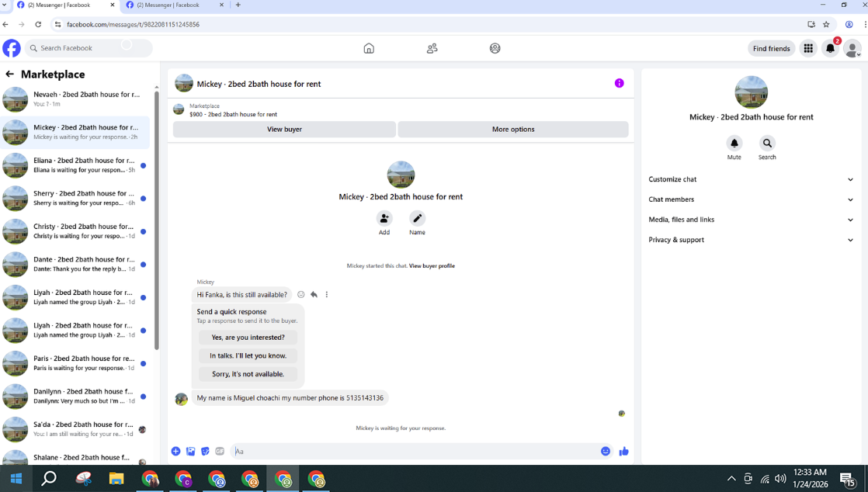Search in conversation magnifier icon
The width and height of the screenshot is (868, 492).
click(767, 143)
